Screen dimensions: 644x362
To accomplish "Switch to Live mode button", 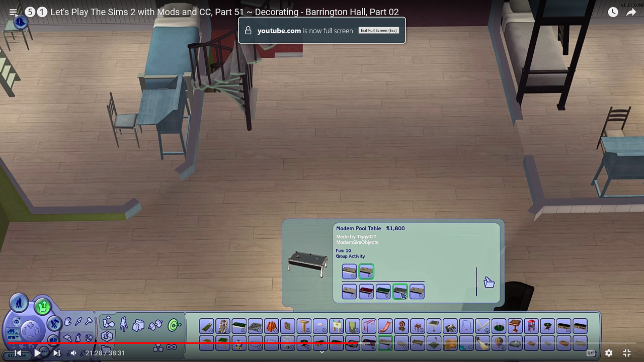I will [x=19, y=304].
